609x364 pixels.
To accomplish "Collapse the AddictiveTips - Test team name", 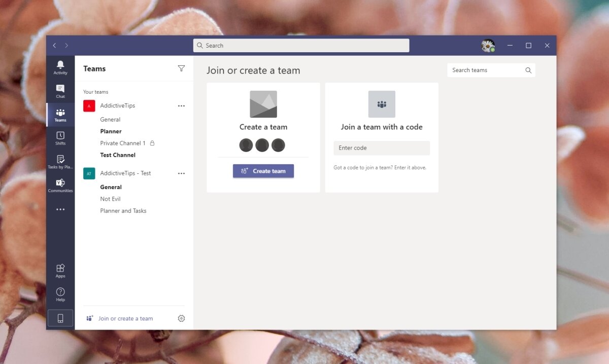I will click(x=125, y=173).
